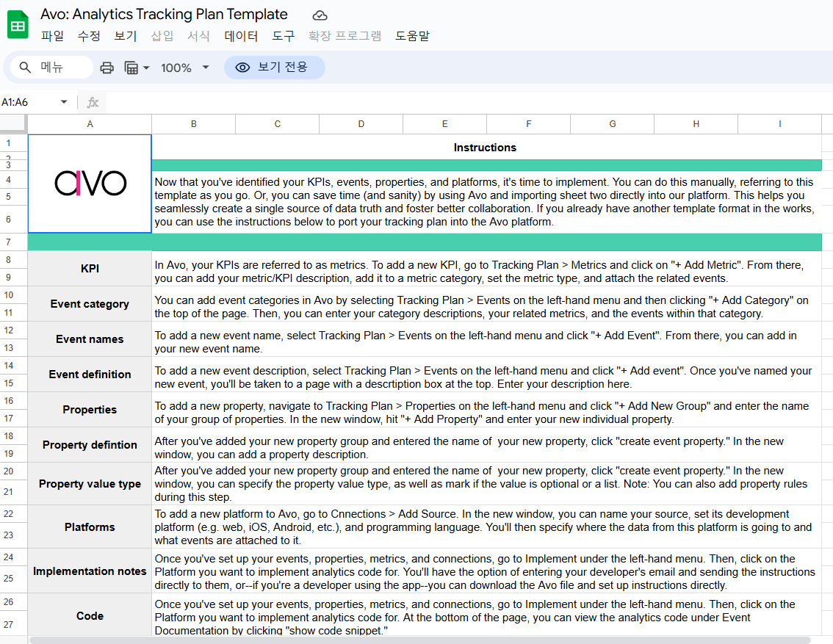Click the Code label cell
The height and width of the screenshot is (644, 833).
tap(90, 616)
